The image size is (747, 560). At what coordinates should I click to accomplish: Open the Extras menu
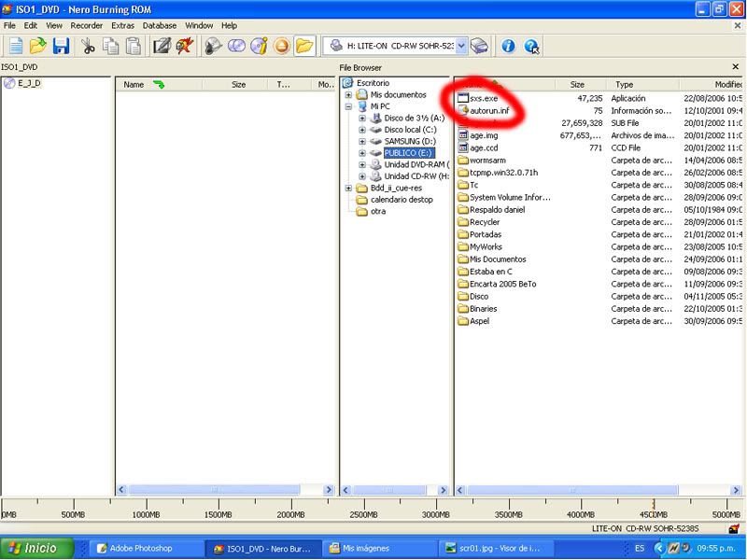point(122,26)
